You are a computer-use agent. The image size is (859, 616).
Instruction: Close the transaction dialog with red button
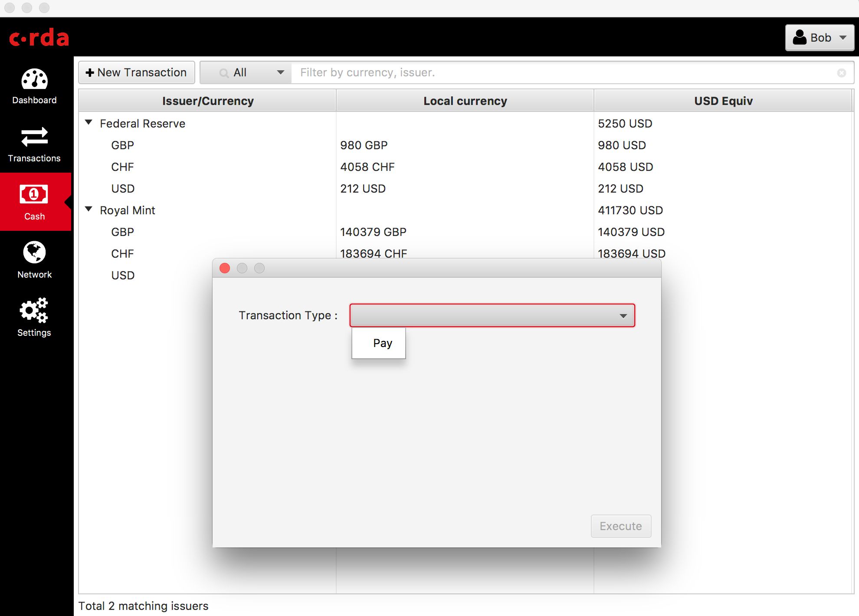pos(225,268)
